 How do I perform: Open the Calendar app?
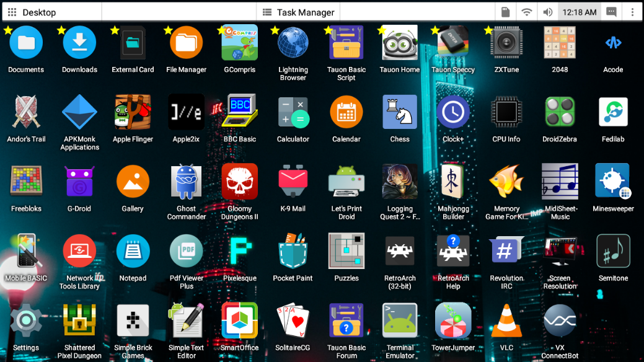[x=346, y=112]
